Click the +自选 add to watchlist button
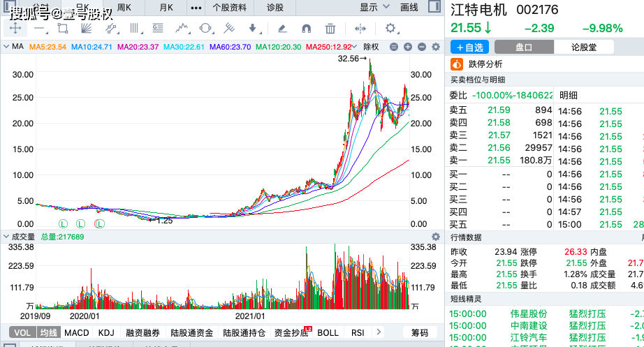 [x=469, y=47]
